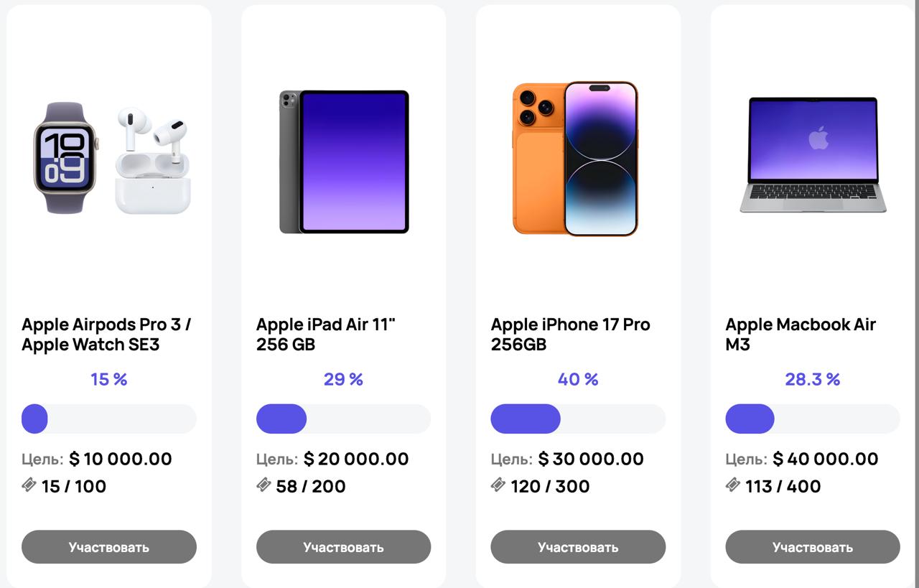Click the 40 % iPhone progress bar
This screenshot has width=919, height=588.
(578, 419)
